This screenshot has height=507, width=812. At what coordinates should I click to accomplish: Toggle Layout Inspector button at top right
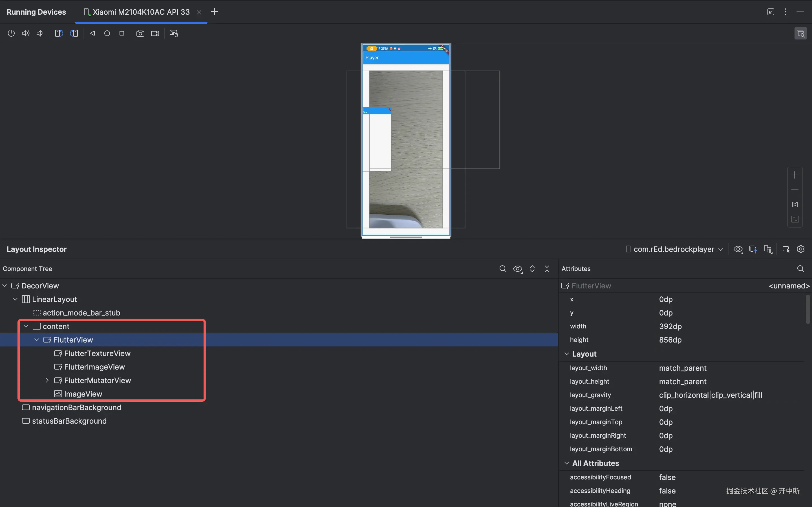coord(800,33)
